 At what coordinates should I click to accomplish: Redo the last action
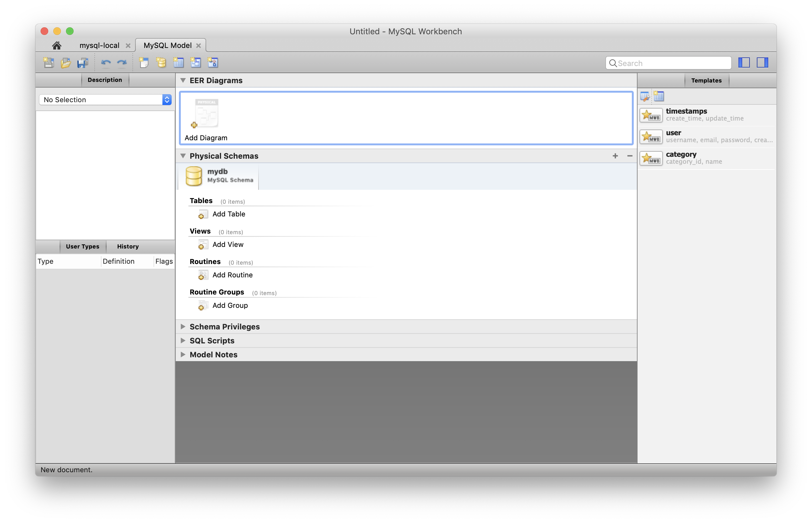tap(122, 63)
